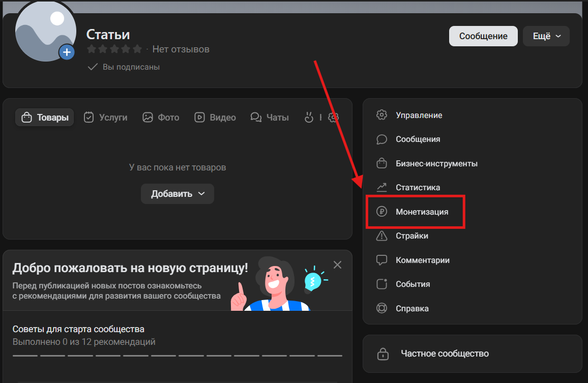Open Сообщения chat bubble icon
The height and width of the screenshot is (383, 588).
point(381,139)
